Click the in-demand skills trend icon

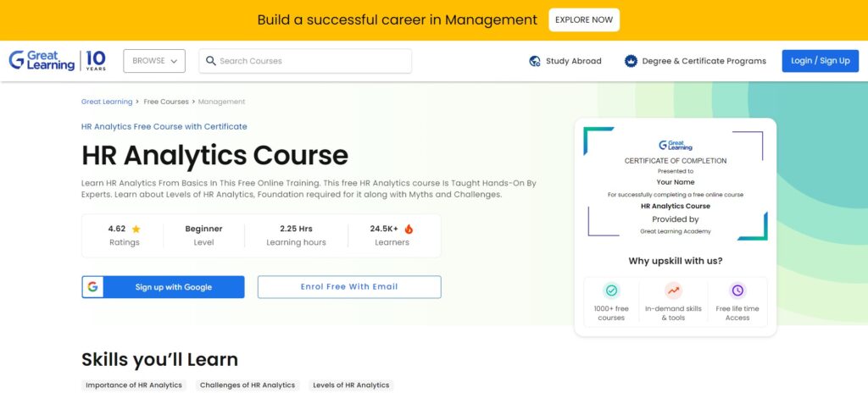pyautogui.click(x=673, y=290)
